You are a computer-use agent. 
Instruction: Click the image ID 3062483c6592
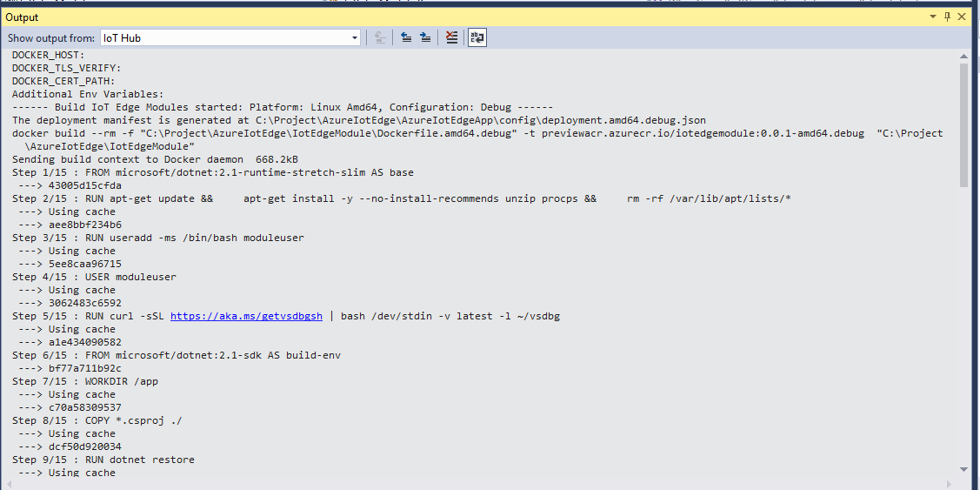pos(85,303)
